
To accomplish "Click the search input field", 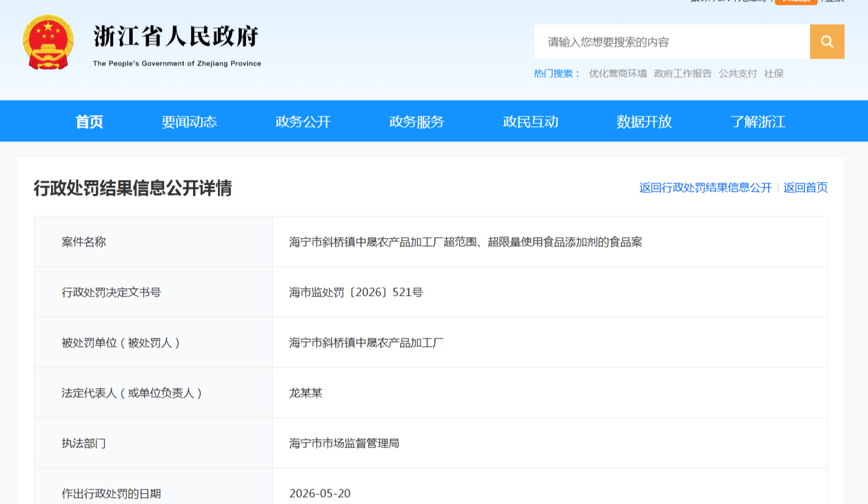I will (672, 42).
